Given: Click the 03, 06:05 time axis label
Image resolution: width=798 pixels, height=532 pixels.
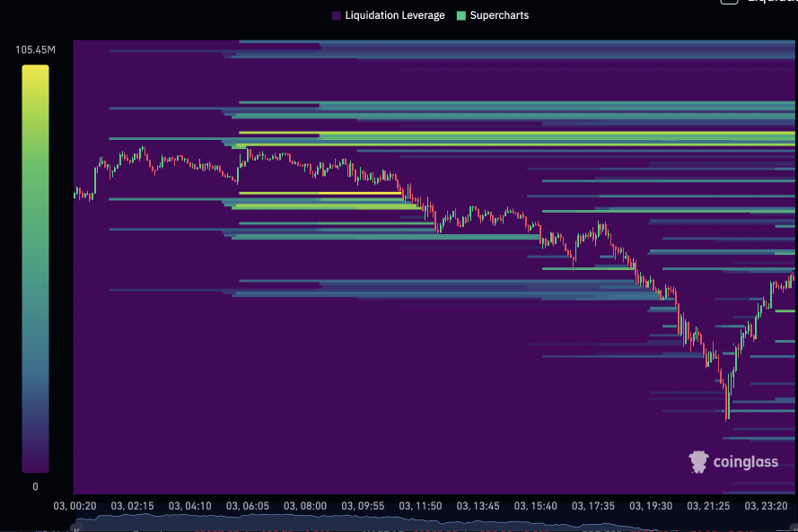Looking at the screenshot, I should (248, 506).
